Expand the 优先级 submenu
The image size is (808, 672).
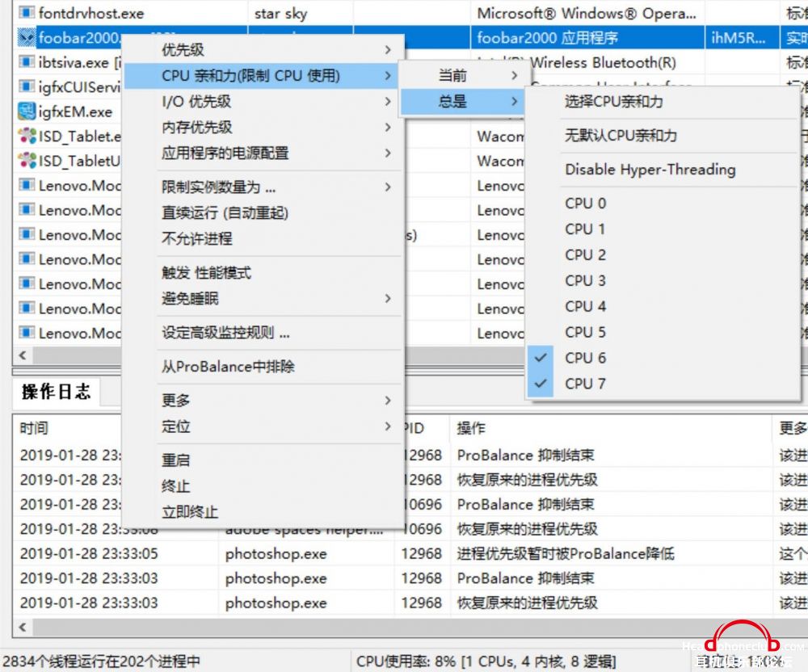click(x=263, y=49)
